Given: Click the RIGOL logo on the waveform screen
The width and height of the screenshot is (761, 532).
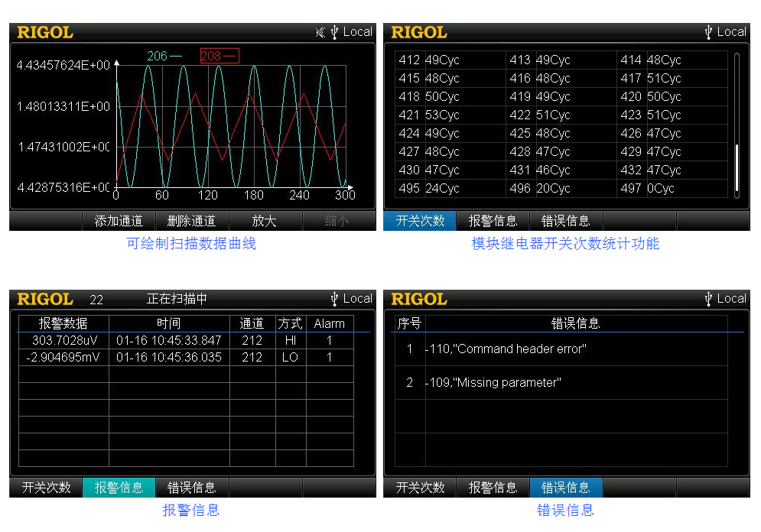Looking at the screenshot, I should click(45, 32).
